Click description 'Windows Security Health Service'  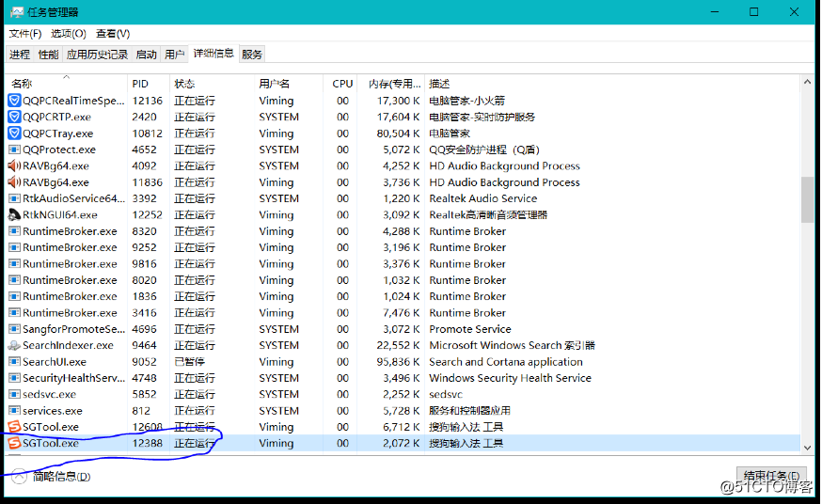pos(510,378)
